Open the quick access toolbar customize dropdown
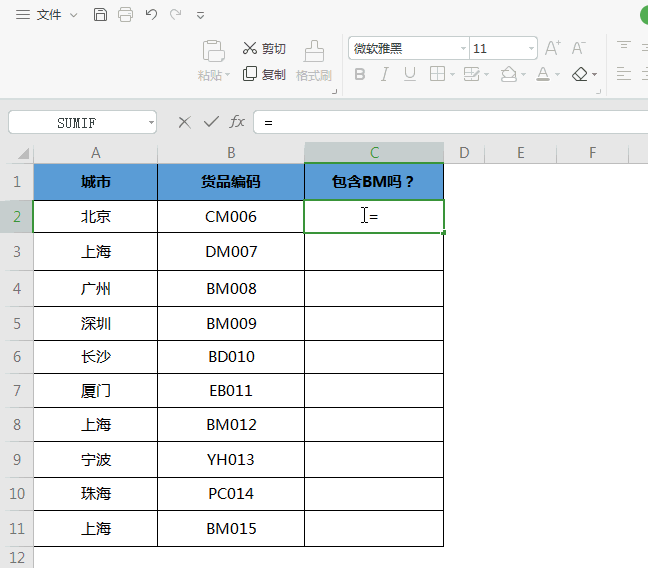Image resolution: width=648 pixels, height=568 pixels. click(x=200, y=16)
